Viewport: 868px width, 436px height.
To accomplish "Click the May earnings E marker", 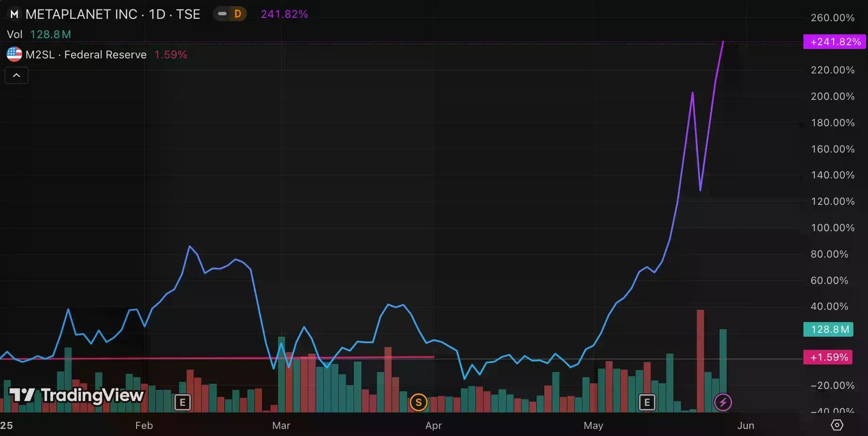I will point(647,403).
